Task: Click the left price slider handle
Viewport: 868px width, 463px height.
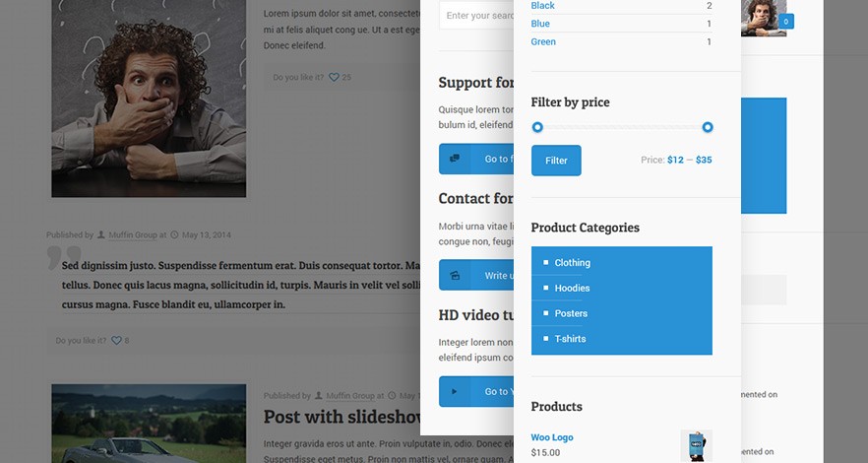Action: click(x=537, y=127)
